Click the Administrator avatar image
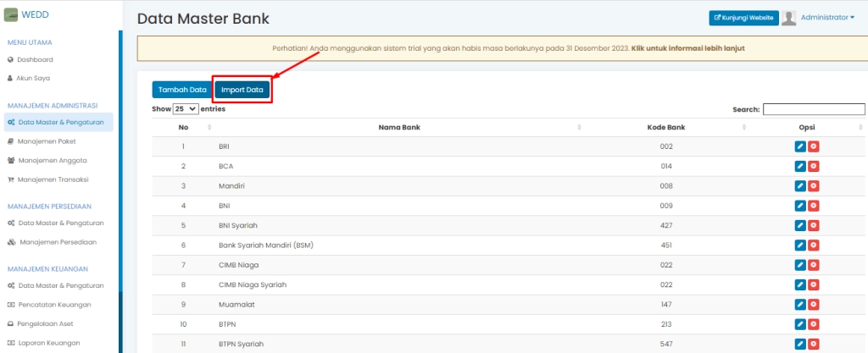 tap(788, 18)
